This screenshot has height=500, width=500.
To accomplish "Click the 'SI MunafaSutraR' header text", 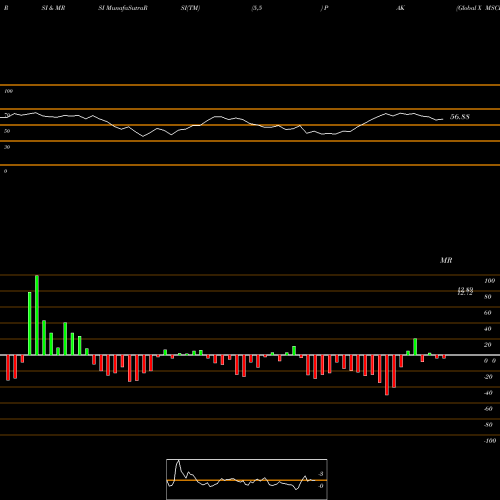I will click(x=123, y=8).
